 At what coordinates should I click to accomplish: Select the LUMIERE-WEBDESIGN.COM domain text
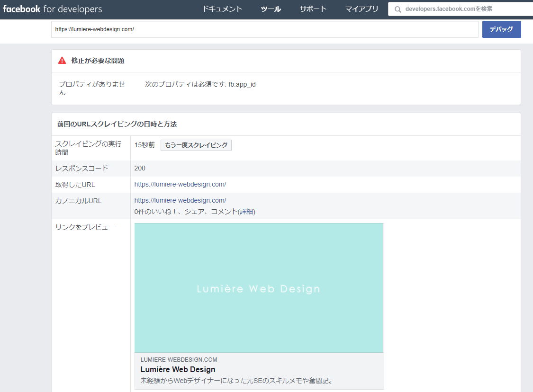[x=179, y=359]
